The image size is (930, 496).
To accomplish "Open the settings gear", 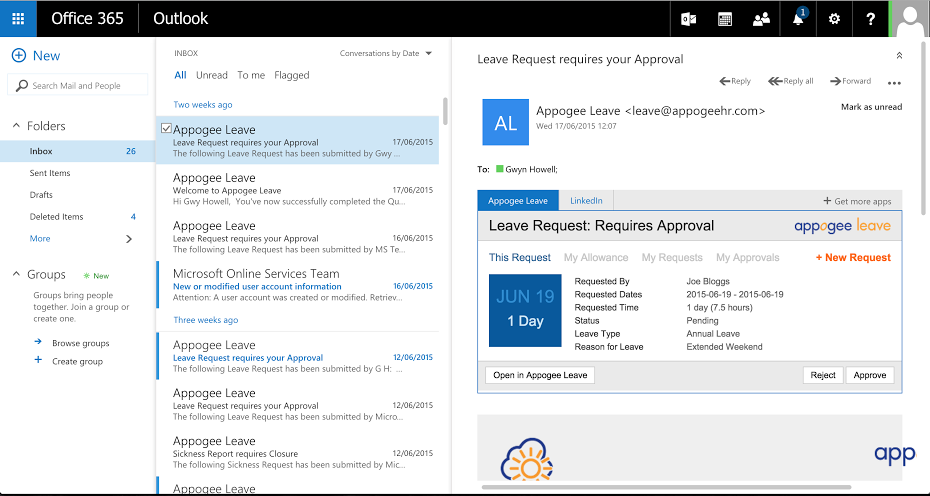I will pyautogui.click(x=835, y=19).
